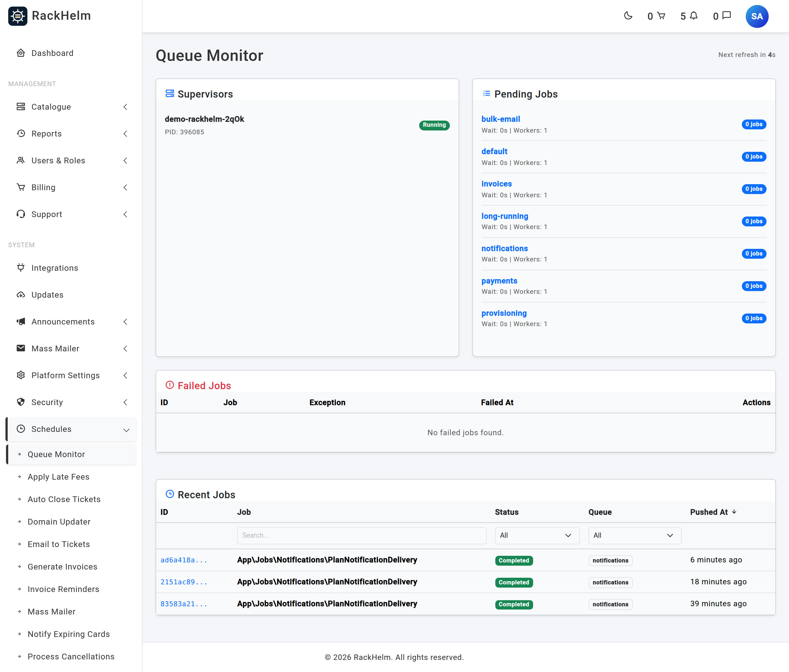Image resolution: width=789 pixels, height=672 pixels.
Task: Click the invoices queue 0 jobs badge
Action: [x=754, y=189]
